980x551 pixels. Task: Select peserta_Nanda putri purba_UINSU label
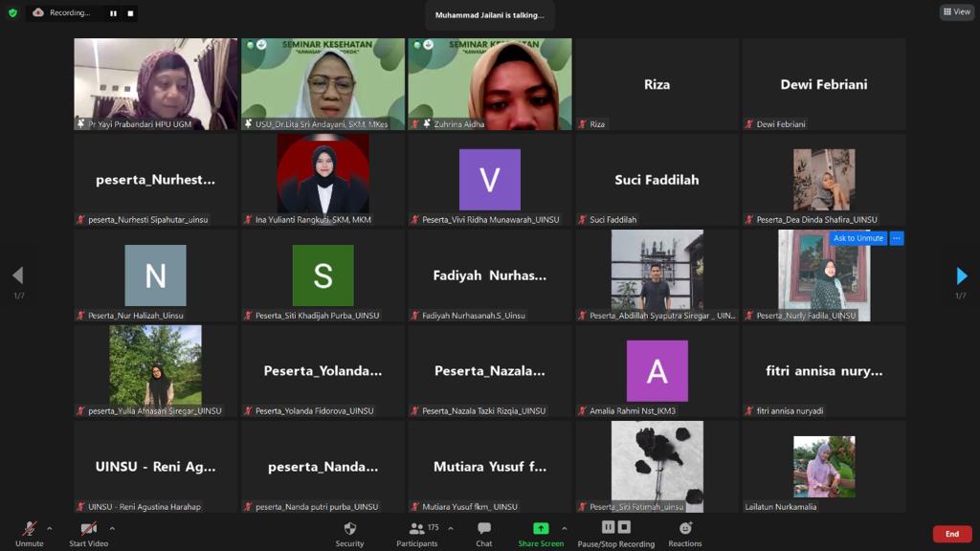point(317,507)
